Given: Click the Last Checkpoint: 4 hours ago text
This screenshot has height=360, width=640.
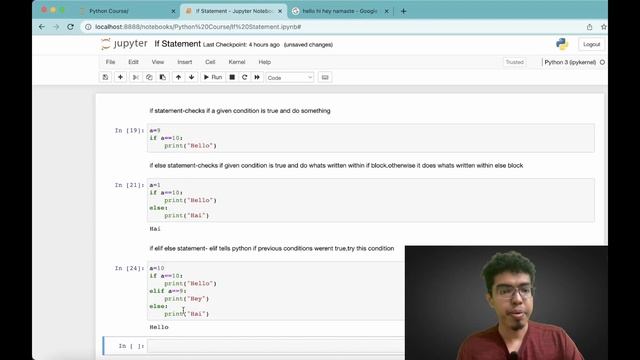Looking at the screenshot, I should [241, 44].
